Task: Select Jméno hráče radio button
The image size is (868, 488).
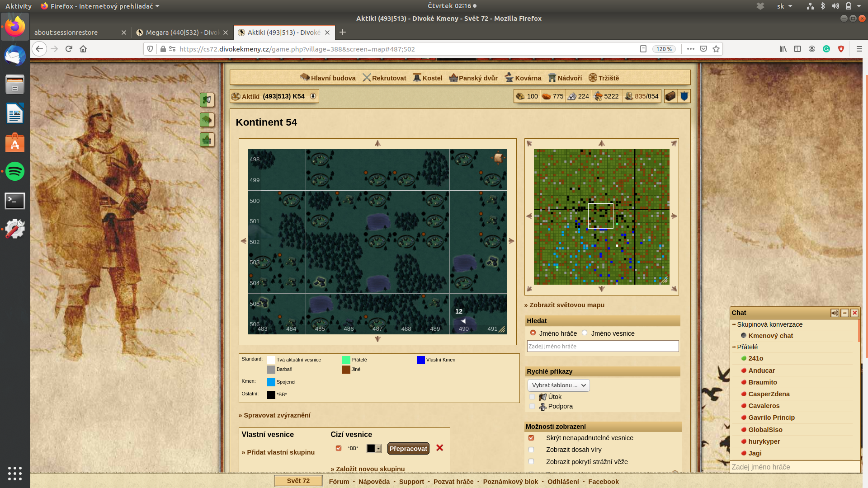Action: click(533, 333)
